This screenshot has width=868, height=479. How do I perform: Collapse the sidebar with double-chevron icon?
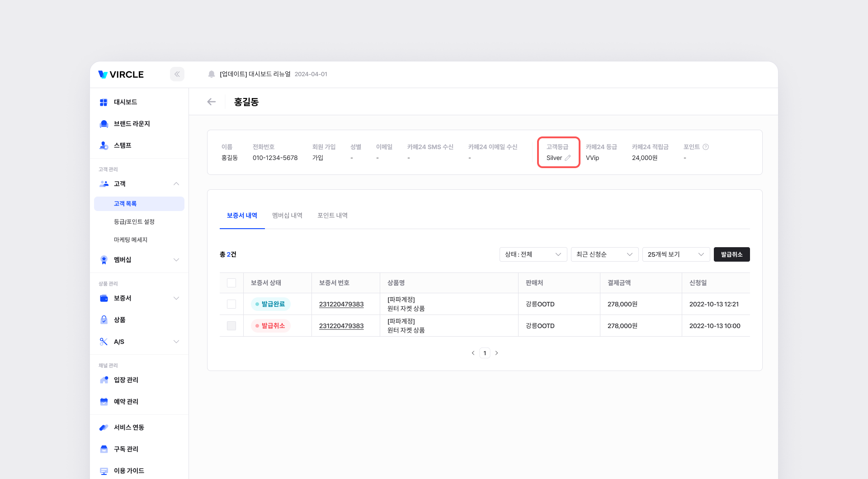click(x=177, y=74)
